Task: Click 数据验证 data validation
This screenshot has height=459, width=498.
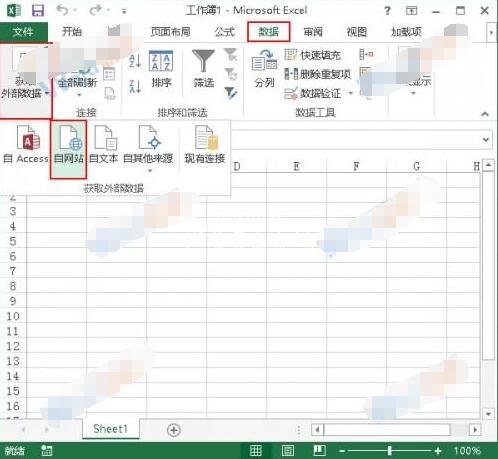Action: pyautogui.click(x=313, y=93)
